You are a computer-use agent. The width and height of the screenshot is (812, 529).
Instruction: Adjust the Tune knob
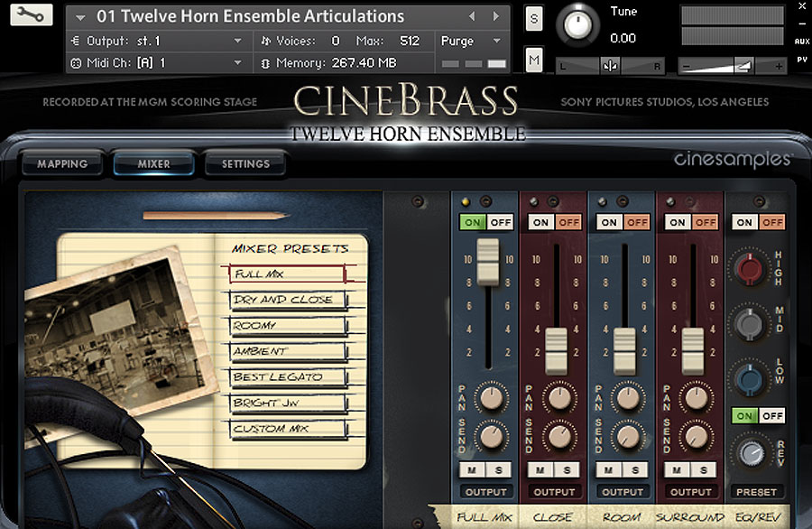[577, 25]
